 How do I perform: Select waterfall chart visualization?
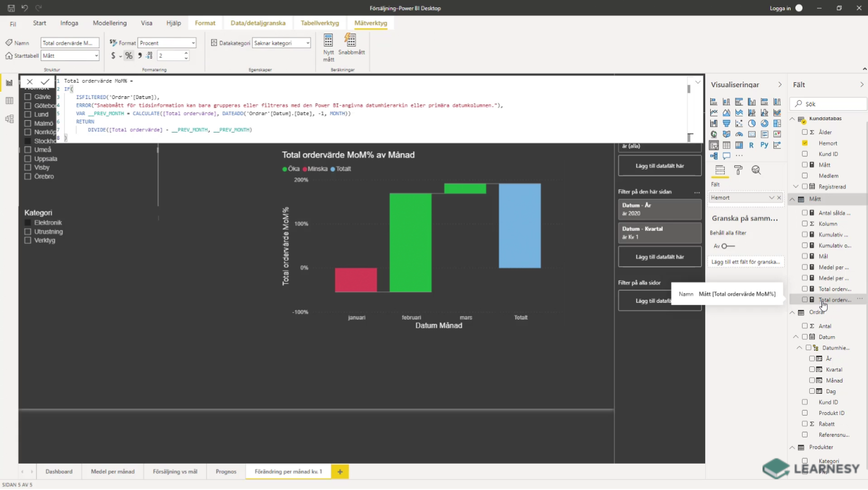[714, 123]
